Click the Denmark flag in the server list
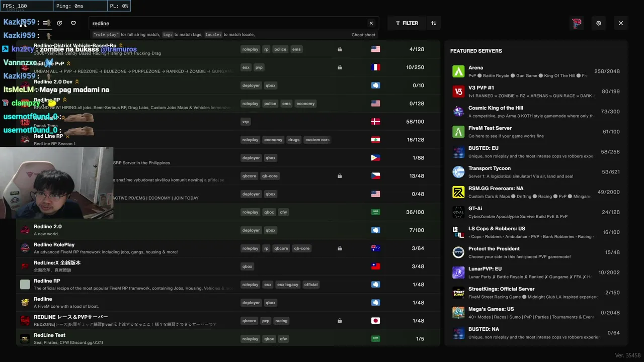 click(375, 122)
